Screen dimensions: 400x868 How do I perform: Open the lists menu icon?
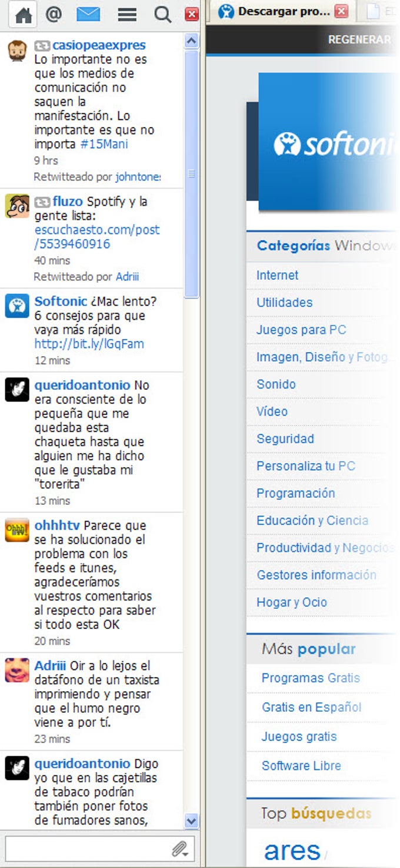pos(127,15)
